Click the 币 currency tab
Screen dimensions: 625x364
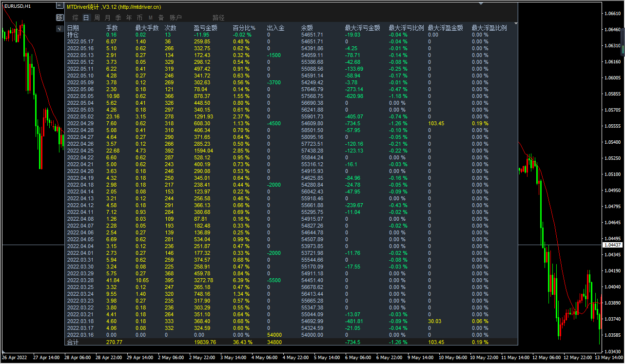140,18
